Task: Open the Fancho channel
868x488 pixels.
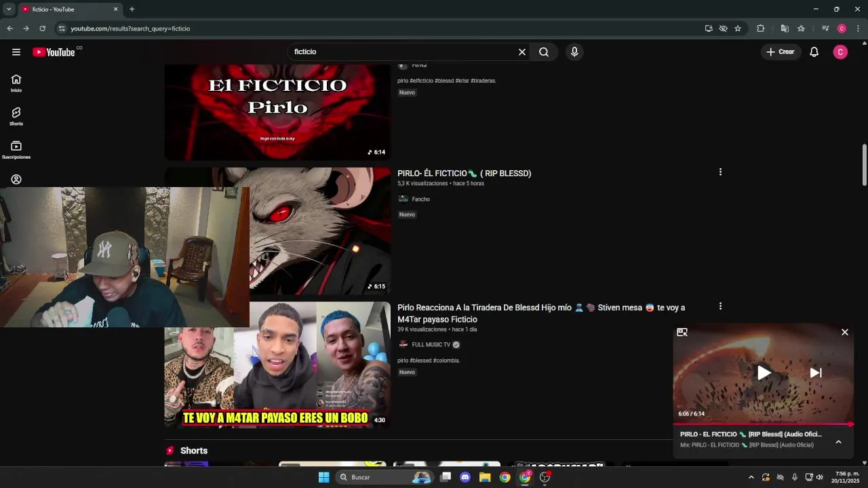Action: (x=420, y=199)
